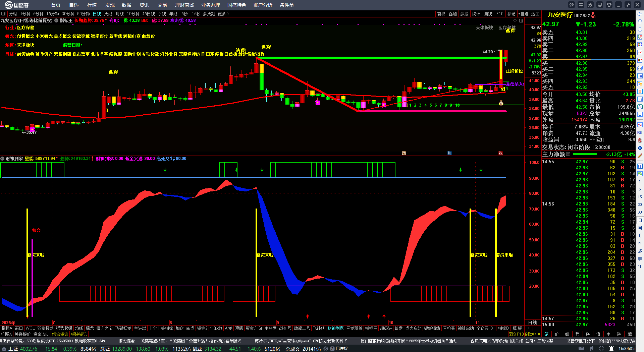Open the 综合资讯 news link
The height and width of the screenshot is (352, 644).
point(60,334)
